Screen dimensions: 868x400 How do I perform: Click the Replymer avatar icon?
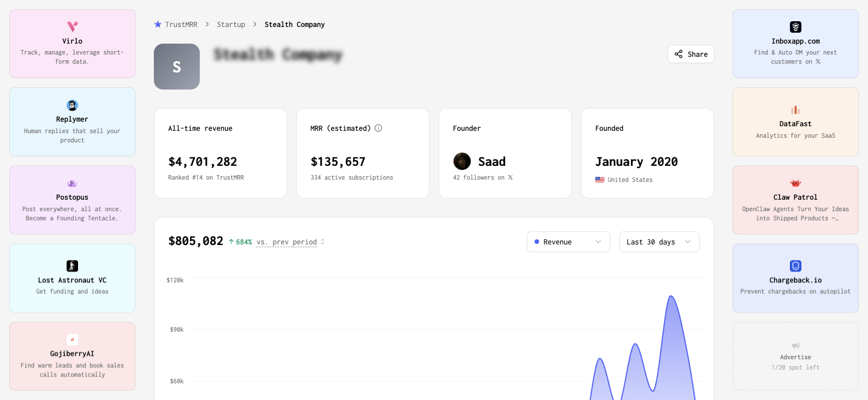(72, 105)
